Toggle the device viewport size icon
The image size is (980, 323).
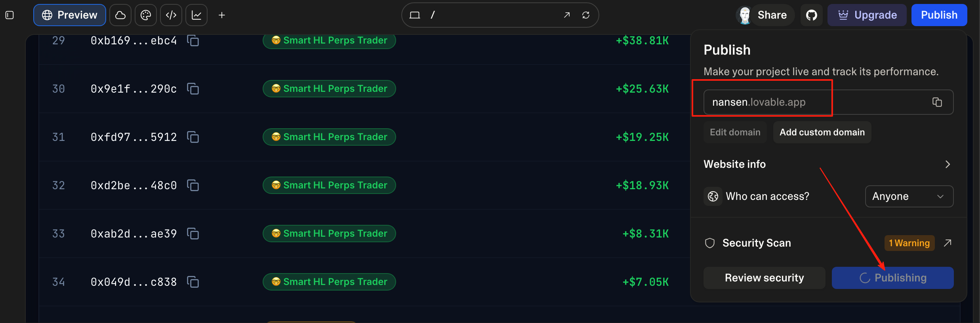pos(415,15)
